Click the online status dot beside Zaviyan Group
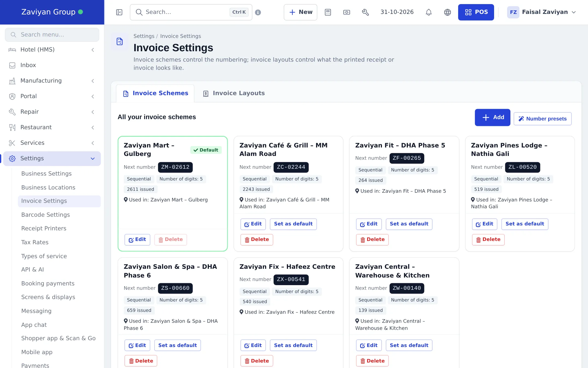 [81, 12]
